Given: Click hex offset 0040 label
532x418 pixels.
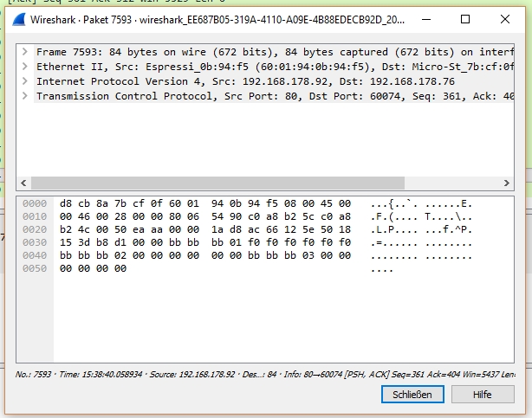Looking at the screenshot, I should 35,255.
